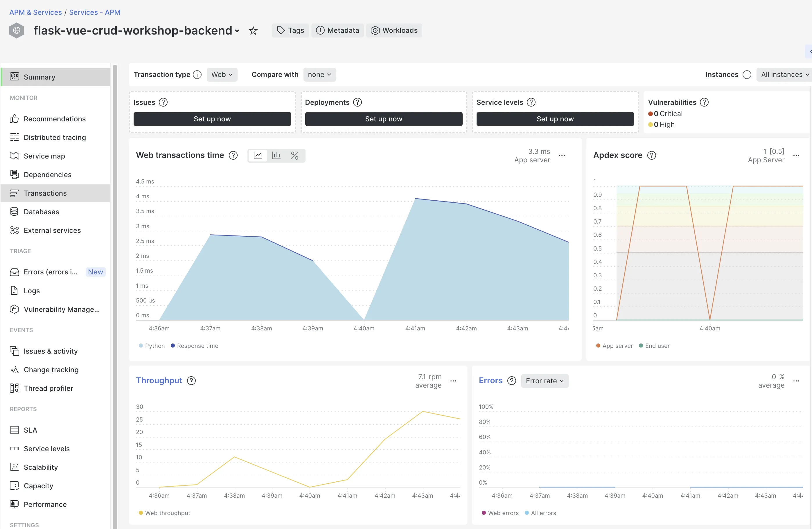Screen dimensions: 812x529
Task: Open the Apdex score help icon
Action: point(652,155)
